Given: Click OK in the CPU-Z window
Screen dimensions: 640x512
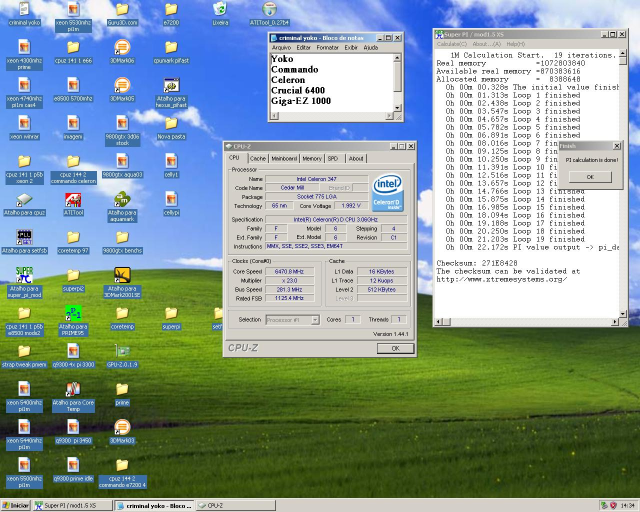Looking at the screenshot, I should [395, 348].
